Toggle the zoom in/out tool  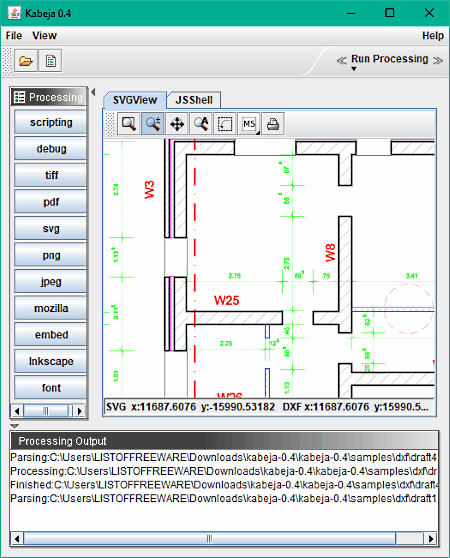coord(153,124)
